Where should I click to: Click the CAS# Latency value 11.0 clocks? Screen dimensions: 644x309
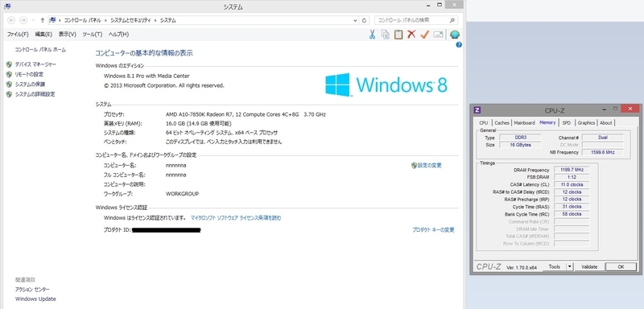click(572, 184)
